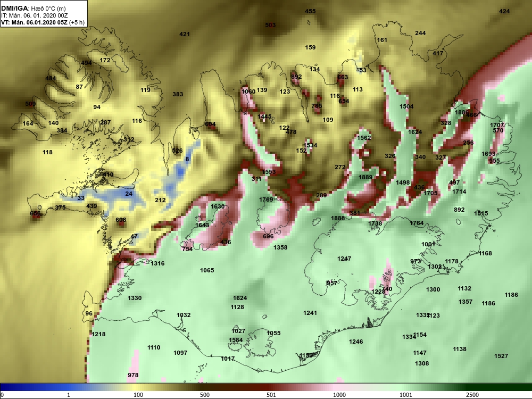Click the map value '663'

[x=343, y=77]
